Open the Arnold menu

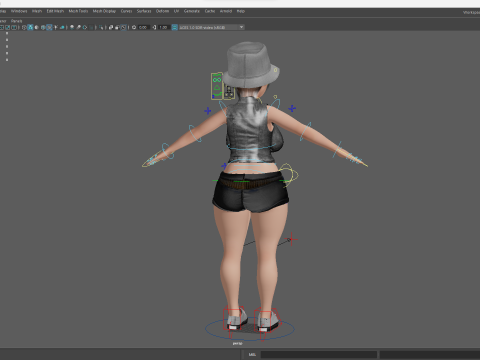point(226,11)
